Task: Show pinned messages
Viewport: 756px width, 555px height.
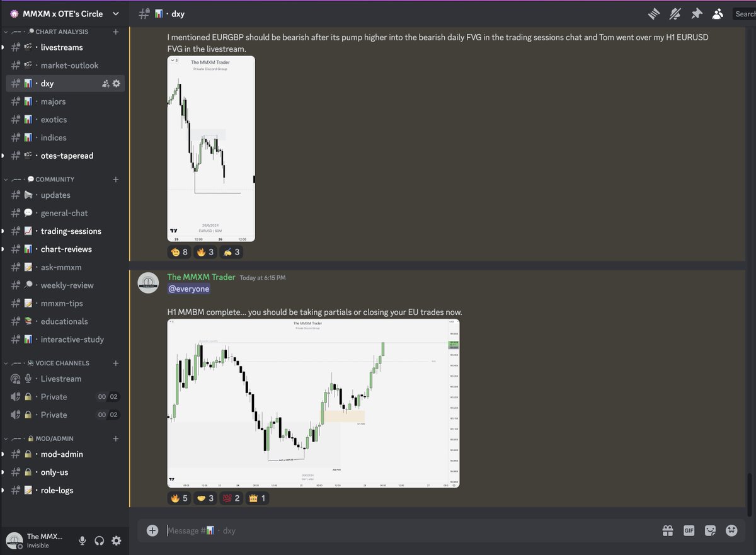Action: coord(696,13)
